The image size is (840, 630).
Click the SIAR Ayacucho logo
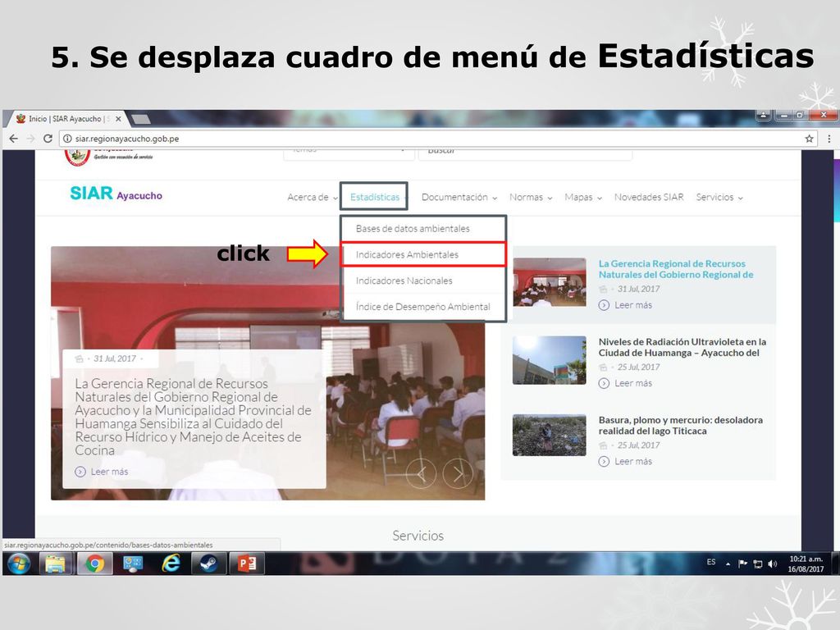[x=116, y=194]
